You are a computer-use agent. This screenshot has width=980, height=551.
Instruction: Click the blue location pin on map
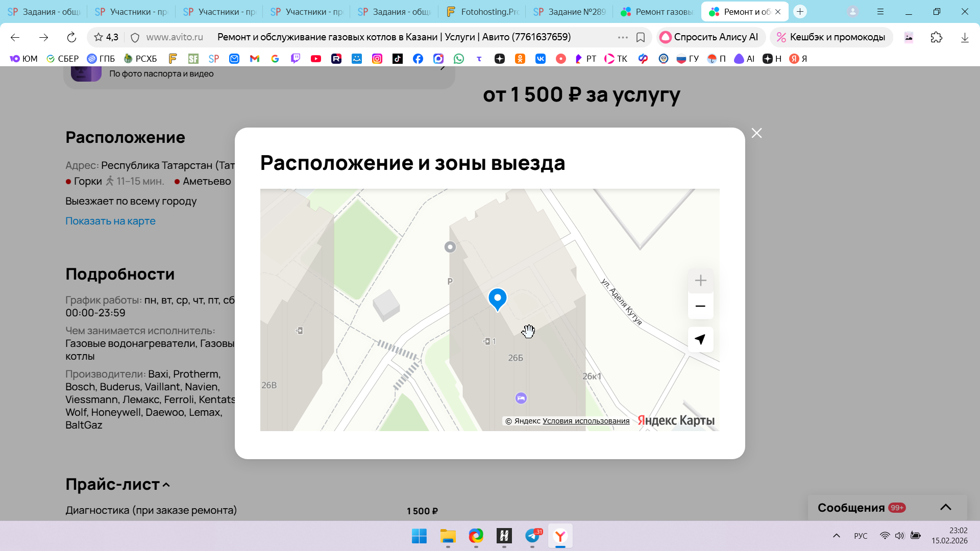pos(497,298)
